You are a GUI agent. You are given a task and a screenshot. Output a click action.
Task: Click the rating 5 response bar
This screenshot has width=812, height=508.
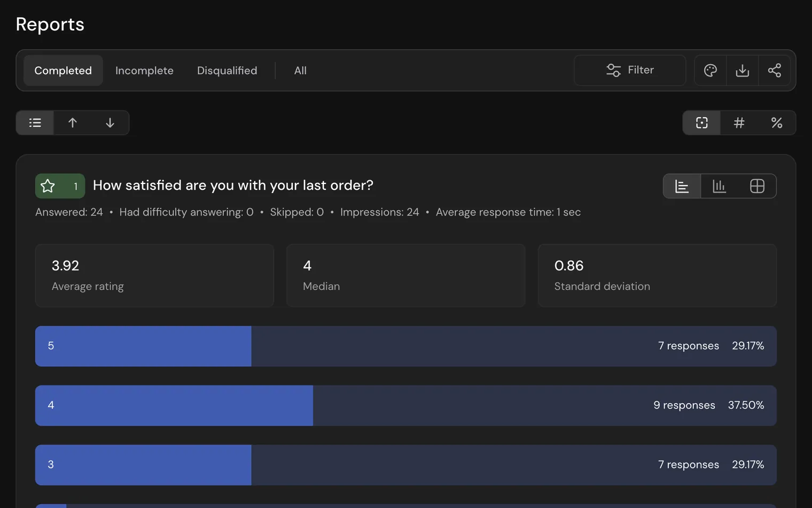coord(406,346)
